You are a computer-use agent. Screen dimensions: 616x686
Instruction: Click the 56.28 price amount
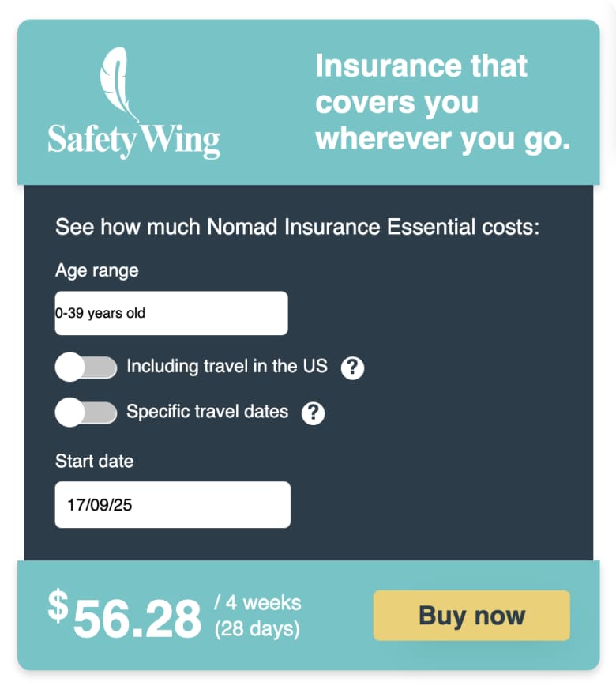click(x=137, y=618)
